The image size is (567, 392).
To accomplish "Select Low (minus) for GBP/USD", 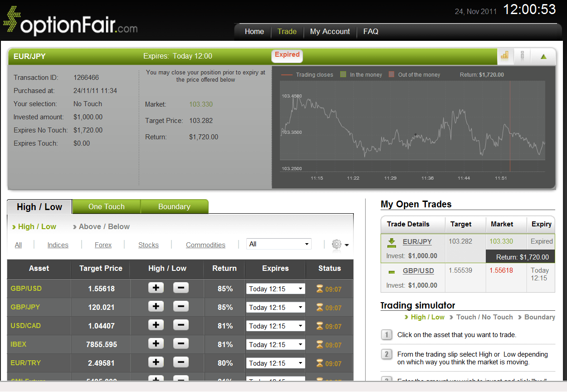I will [x=181, y=288].
